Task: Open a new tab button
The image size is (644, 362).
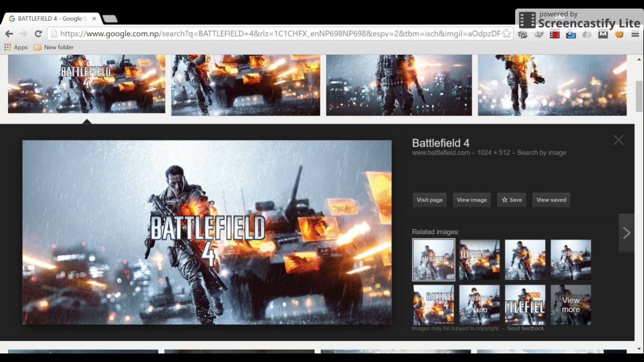Action: [x=110, y=19]
